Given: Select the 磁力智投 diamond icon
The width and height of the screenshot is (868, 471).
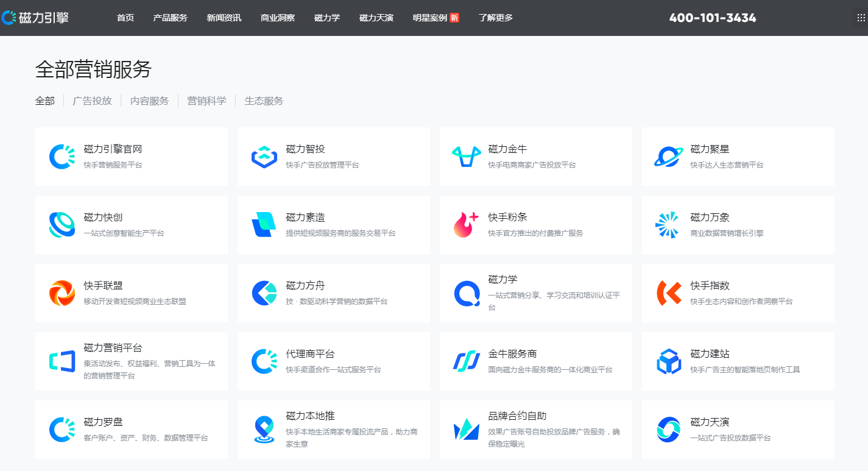Looking at the screenshot, I should pos(263,156).
